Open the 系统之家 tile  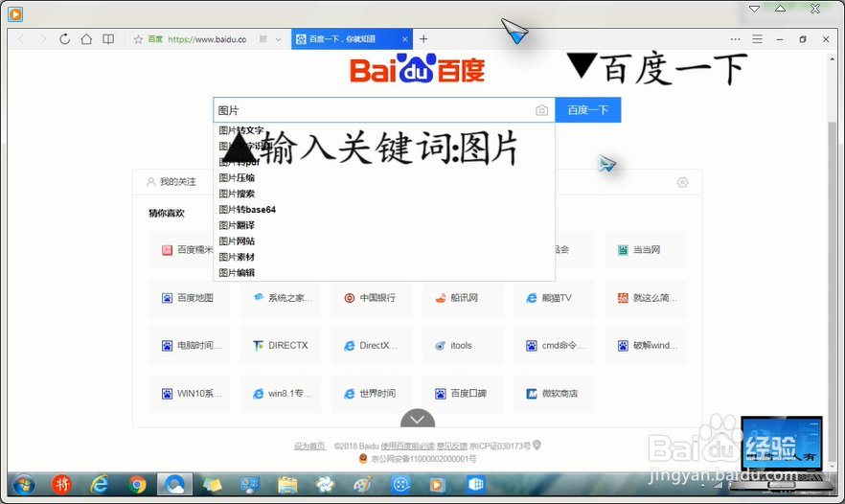281,298
